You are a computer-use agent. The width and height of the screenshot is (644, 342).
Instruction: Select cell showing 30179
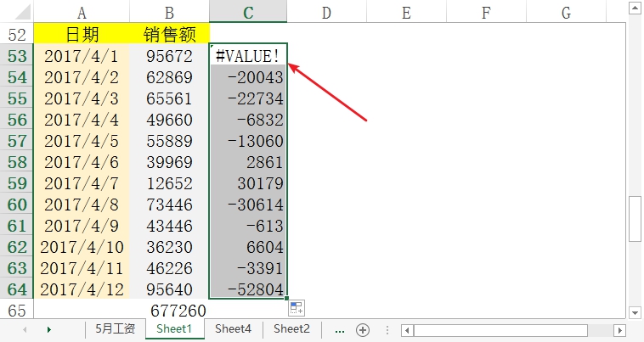248,183
